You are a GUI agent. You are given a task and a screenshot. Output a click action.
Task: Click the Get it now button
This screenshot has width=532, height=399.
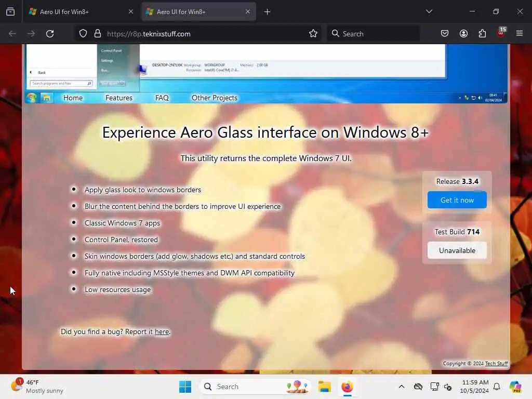tap(457, 200)
